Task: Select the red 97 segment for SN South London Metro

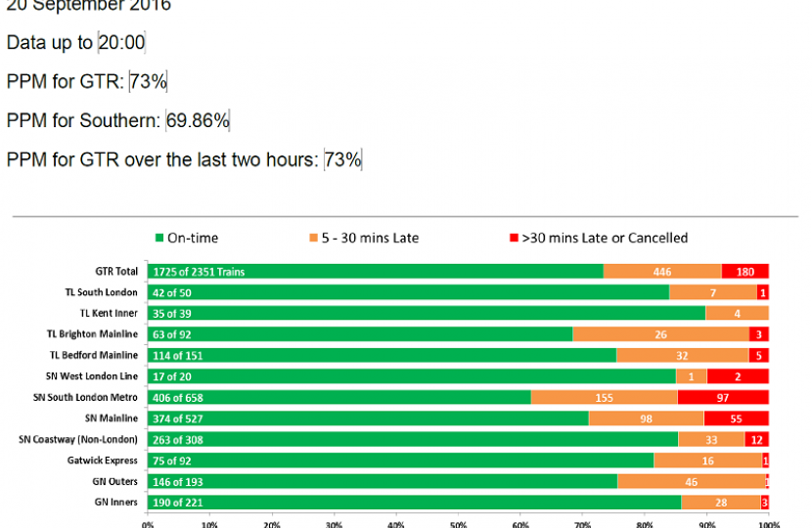Action: tap(723, 397)
